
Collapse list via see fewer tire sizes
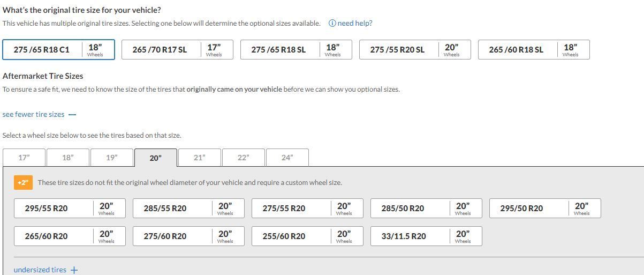click(39, 114)
